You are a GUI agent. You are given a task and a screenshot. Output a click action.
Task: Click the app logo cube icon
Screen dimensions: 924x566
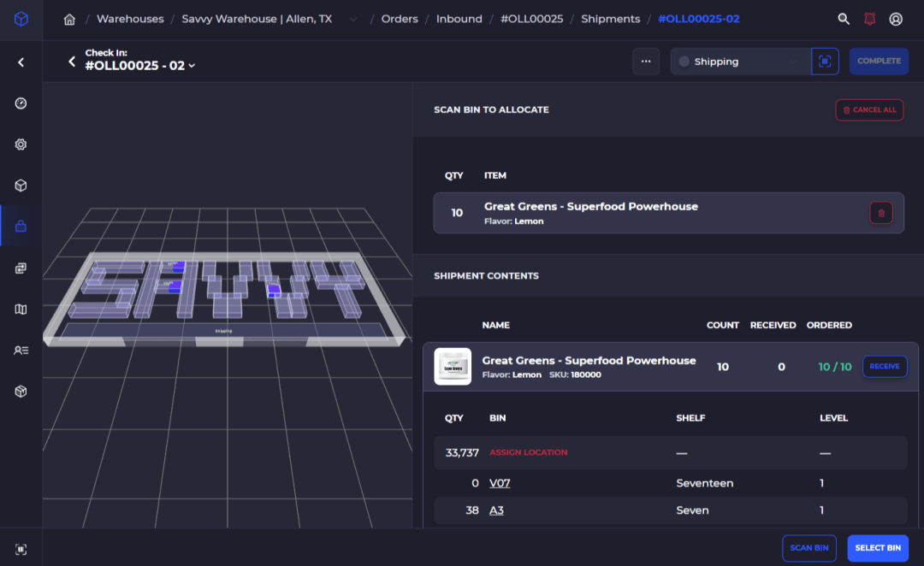[x=21, y=19]
